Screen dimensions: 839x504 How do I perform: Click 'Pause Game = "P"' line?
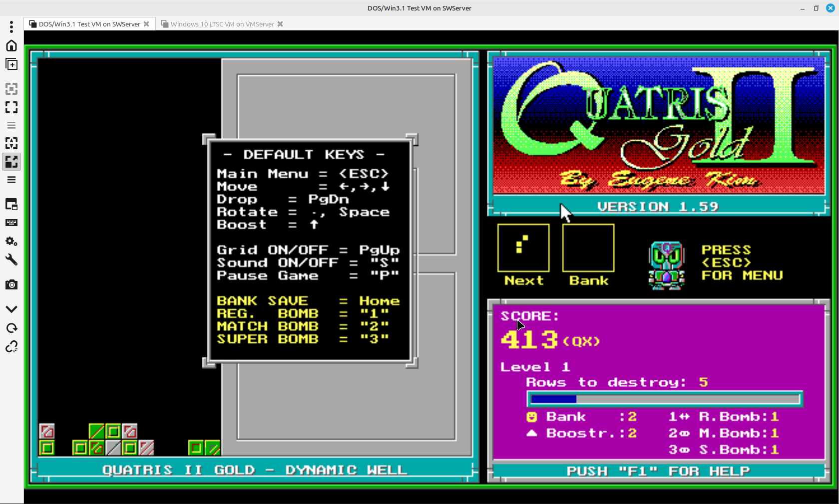pos(308,275)
